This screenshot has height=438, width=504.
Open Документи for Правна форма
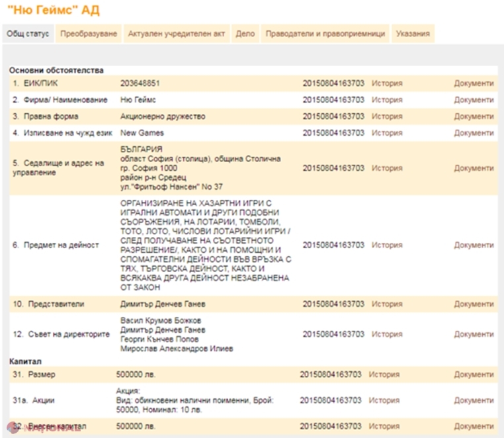point(474,116)
